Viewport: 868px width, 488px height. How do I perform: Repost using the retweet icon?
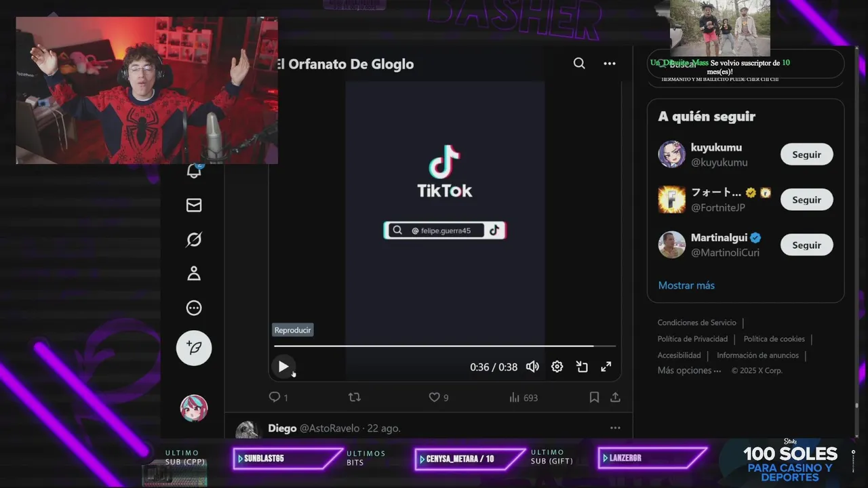point(354,397)
